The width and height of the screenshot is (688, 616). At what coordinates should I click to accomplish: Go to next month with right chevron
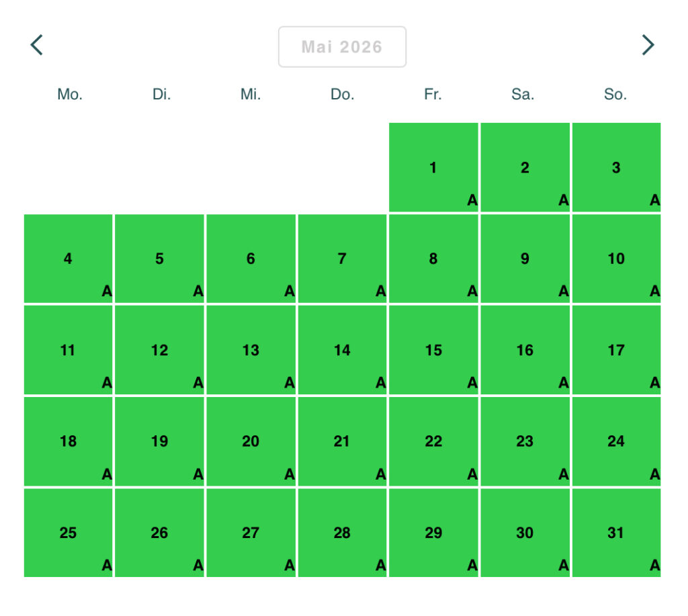(x=647, y=45)
